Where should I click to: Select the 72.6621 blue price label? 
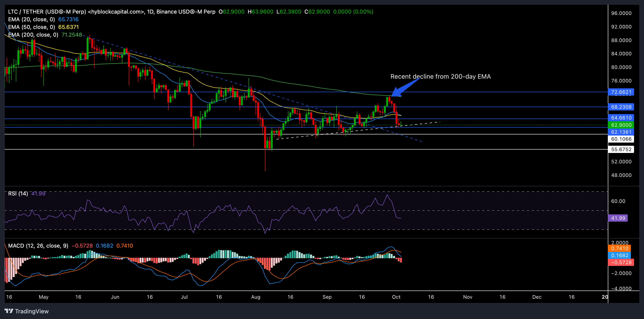pyautogui.click(x=621, y=92)
